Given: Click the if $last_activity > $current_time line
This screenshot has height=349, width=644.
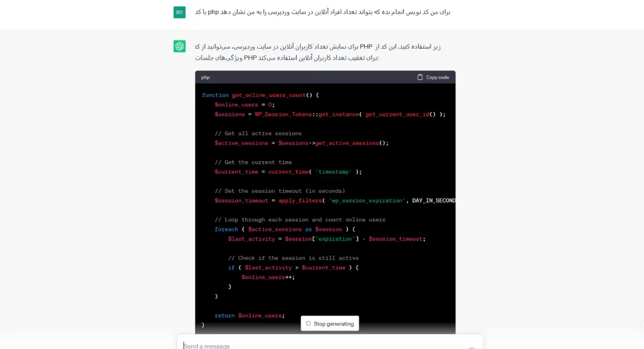Looking at the screenshot, I should [294, 267].
